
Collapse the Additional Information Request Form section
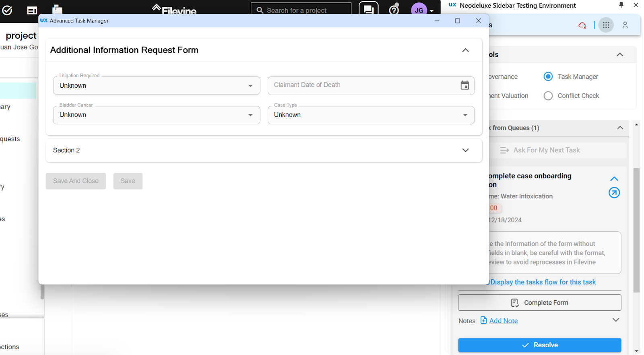coord(465,50)
